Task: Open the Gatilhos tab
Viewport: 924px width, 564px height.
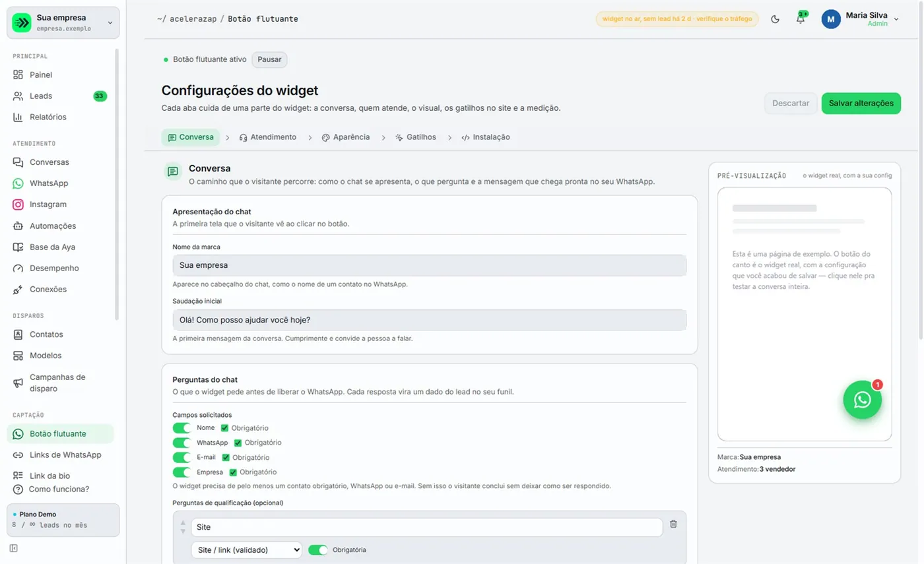Action: 415,137
